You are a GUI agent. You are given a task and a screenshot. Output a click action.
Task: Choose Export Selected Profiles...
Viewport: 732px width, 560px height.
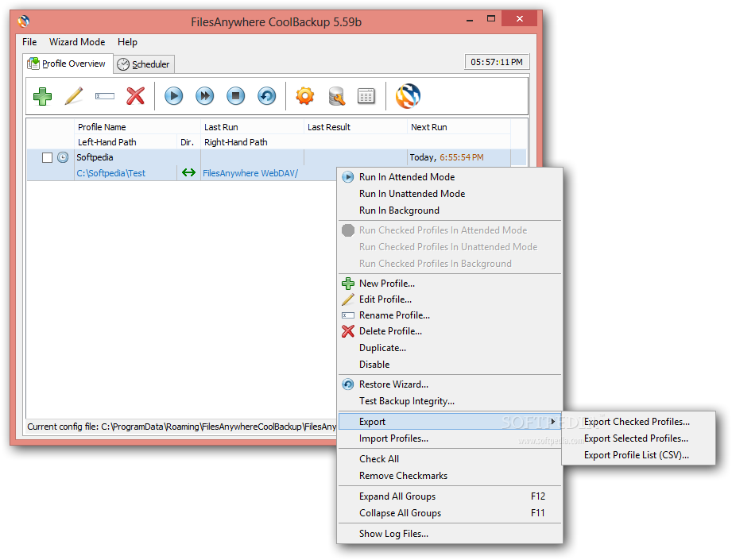tap(638, 438)
